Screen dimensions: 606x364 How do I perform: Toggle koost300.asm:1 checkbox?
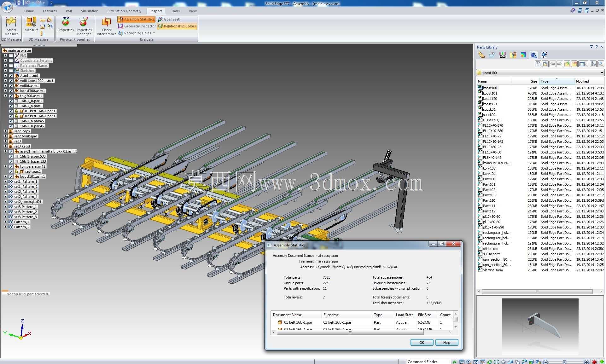(x=11, y=91)
